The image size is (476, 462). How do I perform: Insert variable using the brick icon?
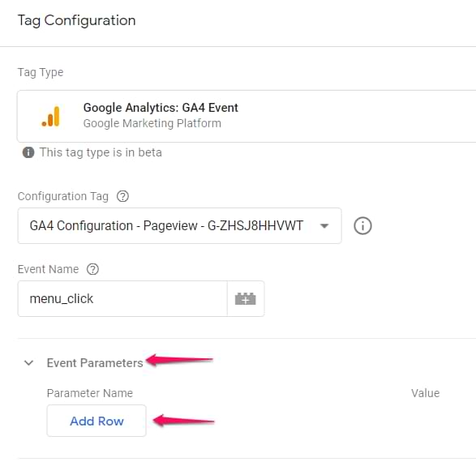point(246,299)
